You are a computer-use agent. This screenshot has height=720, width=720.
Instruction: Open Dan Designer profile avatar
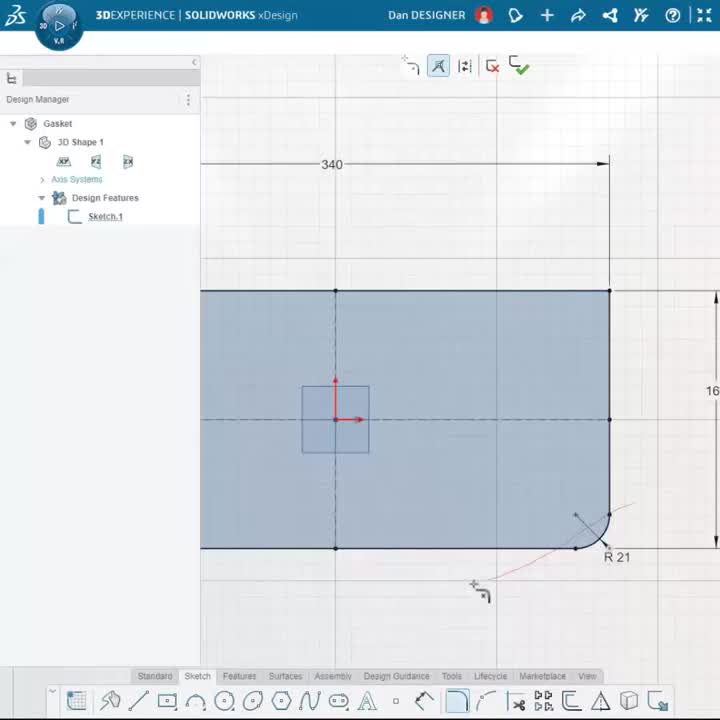[484, 15]
